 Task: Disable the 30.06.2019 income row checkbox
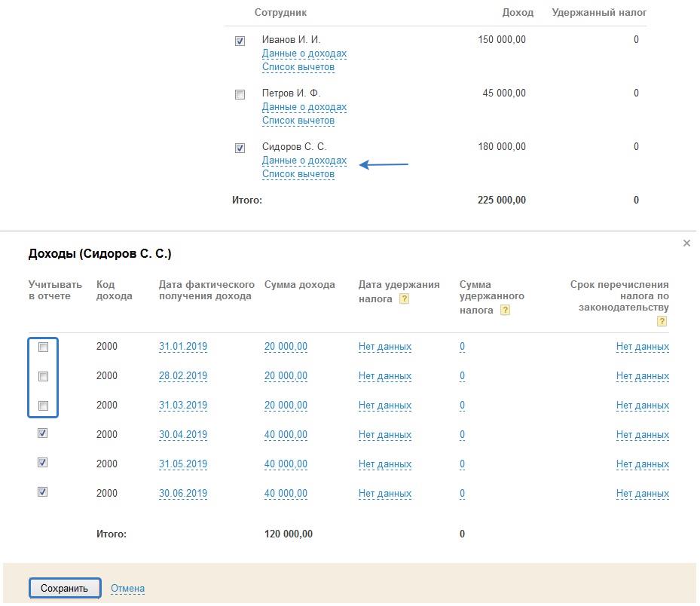point(43,492)
